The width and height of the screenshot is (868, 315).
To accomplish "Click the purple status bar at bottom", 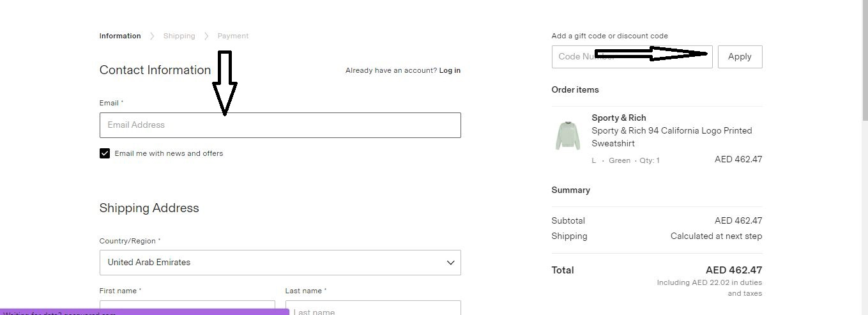I will [145, 312].
